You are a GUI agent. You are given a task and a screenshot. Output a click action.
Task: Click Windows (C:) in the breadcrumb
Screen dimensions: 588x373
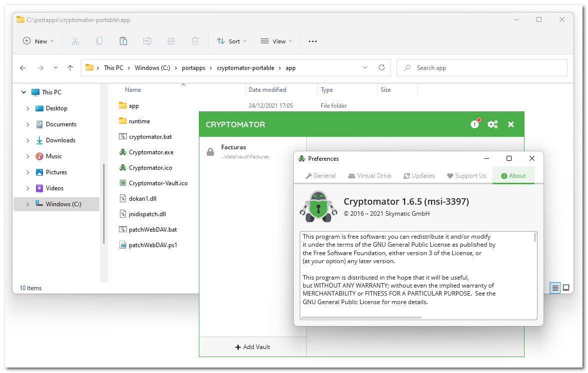[153, 68]
